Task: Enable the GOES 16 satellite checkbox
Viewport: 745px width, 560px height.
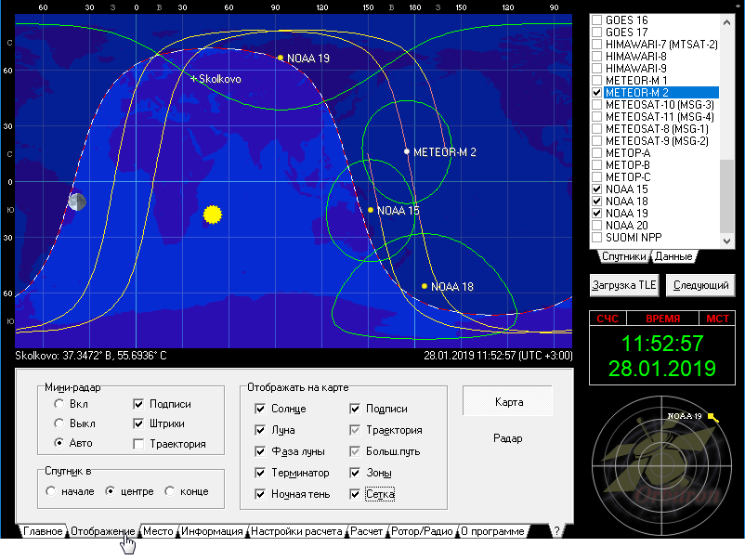Action: point(597,20)
